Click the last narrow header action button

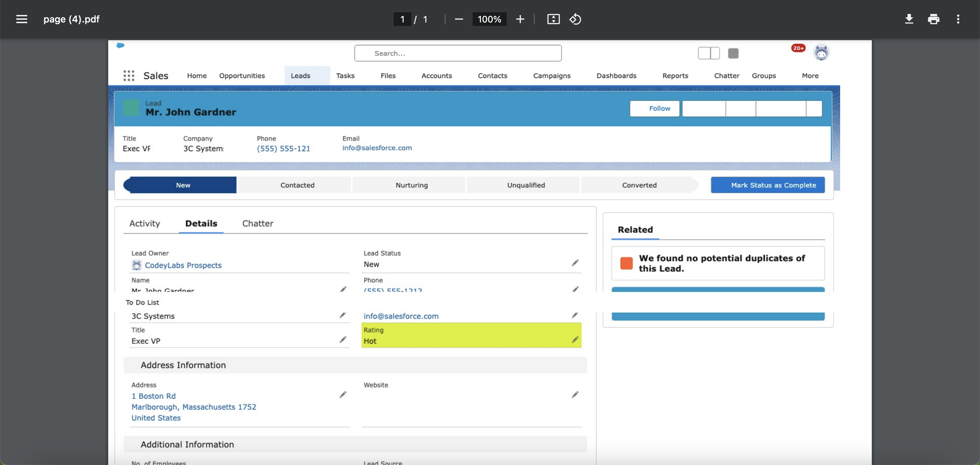pyautogui.click(x=814, y=109)
